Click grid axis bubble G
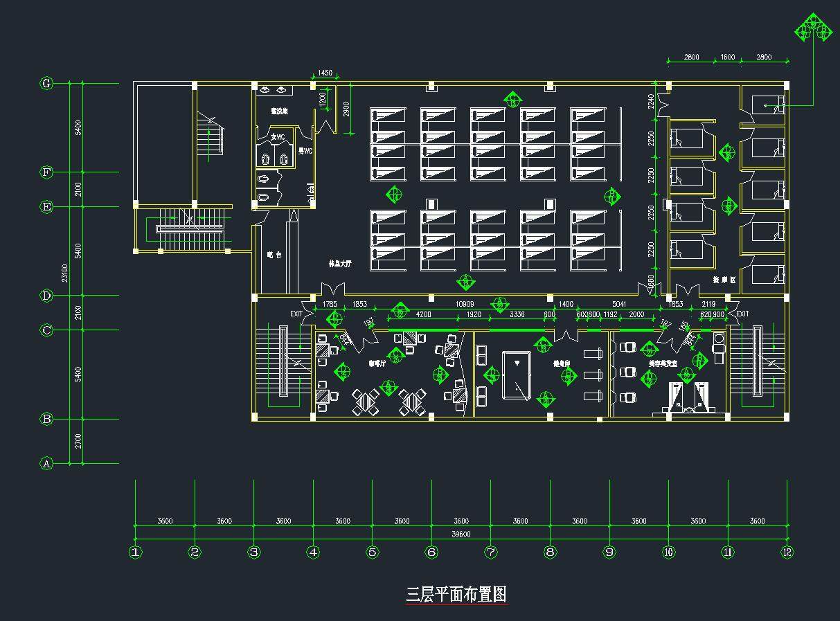This screenshot has width=840, height=621. (x=46, y=84)
